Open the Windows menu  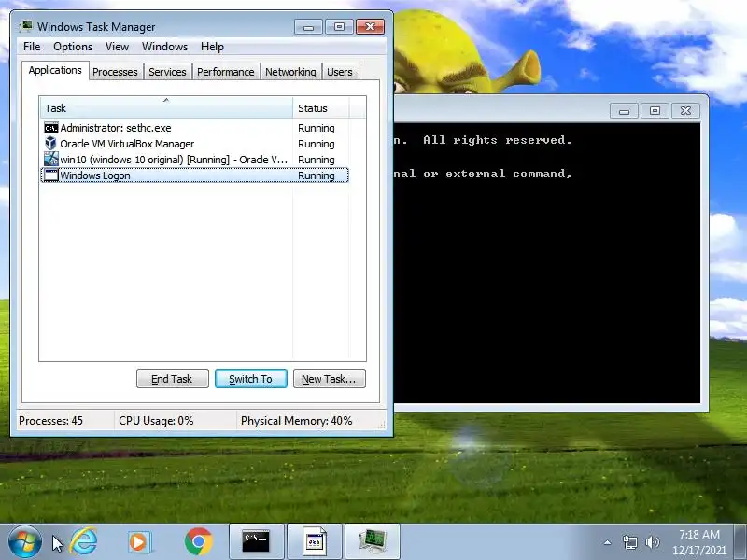(x=165, y=47)
